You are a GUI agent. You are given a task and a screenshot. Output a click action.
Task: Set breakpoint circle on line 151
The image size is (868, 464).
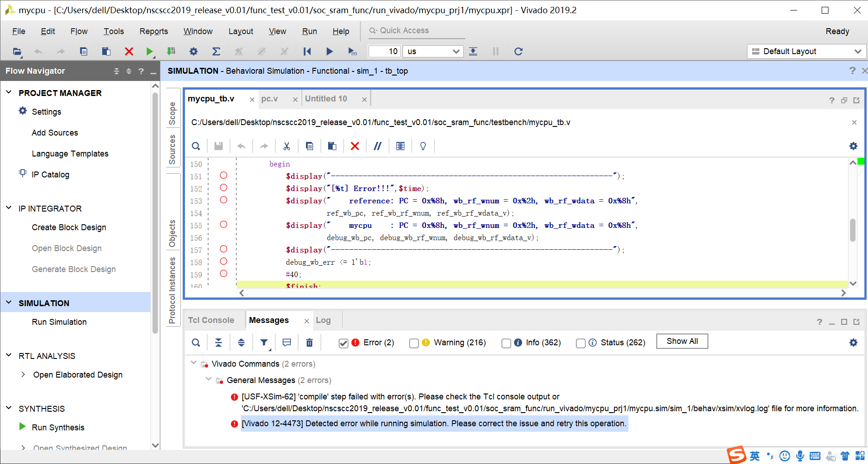coord(224,175)
